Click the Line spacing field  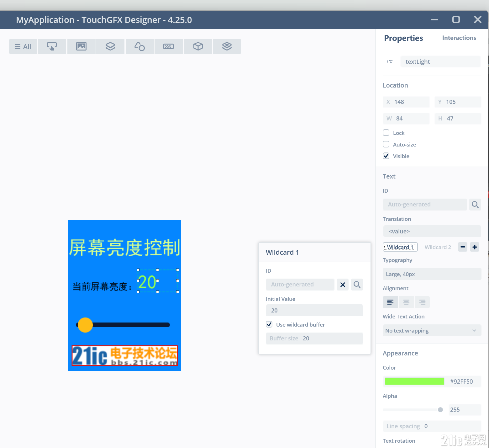[432, 426]
